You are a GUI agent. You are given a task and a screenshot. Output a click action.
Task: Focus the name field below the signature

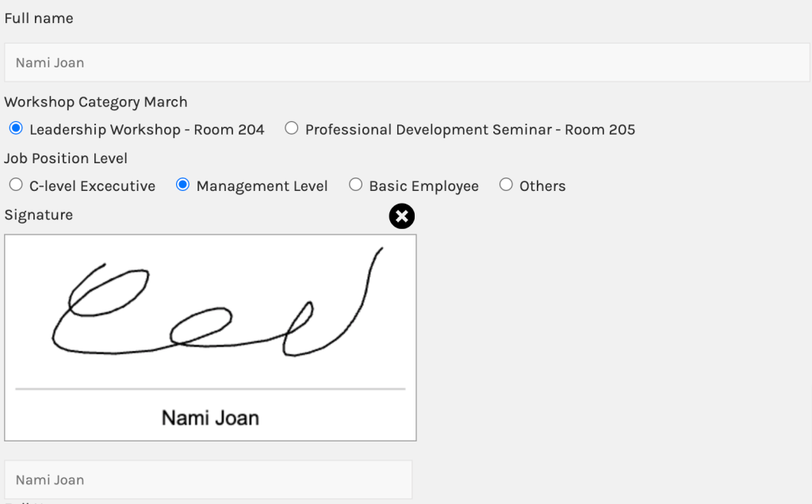click(x=209, y=479)
